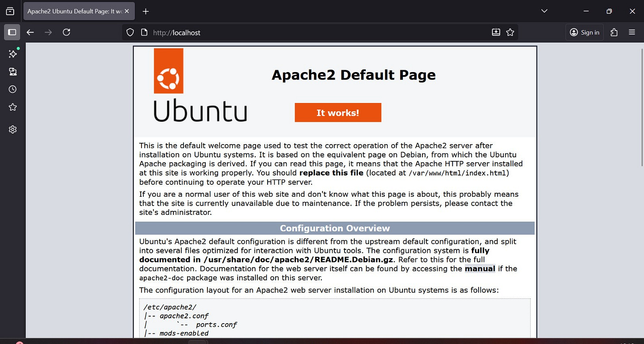This screenshot has width=644, height=344.
Task: Open the tracking protection shield icon
Action: coord(130,32)
